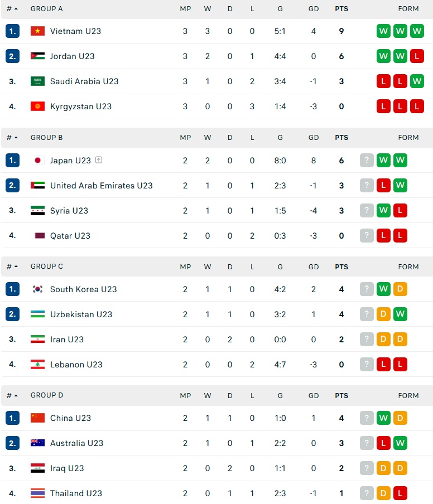Toggle the sort arrow in Group A header
The height and width of the screenshot is (504, 433).
pyautogui.click(x=16, y=9)
